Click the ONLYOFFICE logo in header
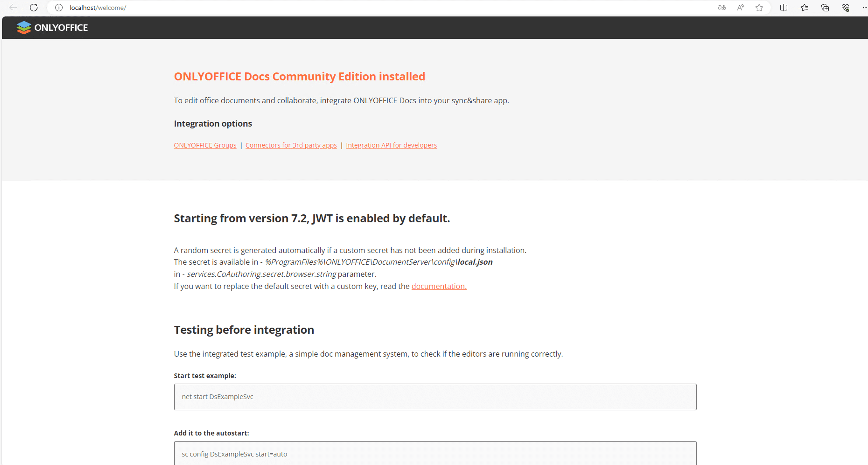Viewport: 868px width, 465px height. pyautogui.click(x=52, y=28)
